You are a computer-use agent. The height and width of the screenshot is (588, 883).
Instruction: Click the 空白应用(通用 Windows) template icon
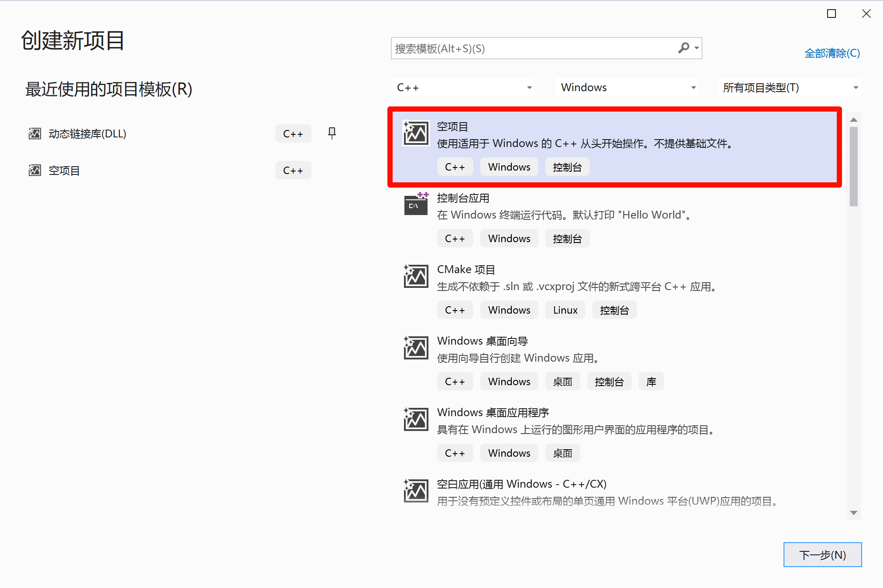415,491
